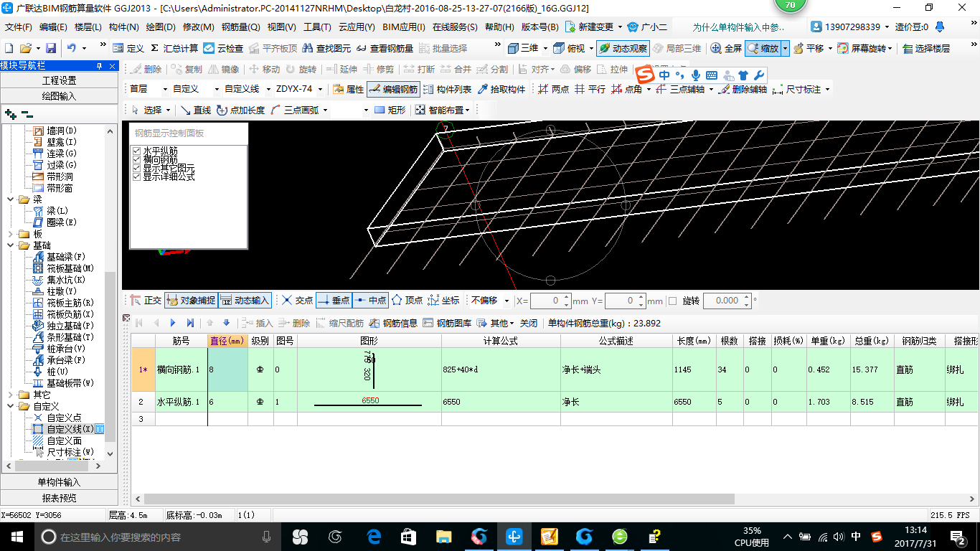This screenshot has height=551, width=980.
Task: Select 筏板基础(M) in tree
Action: point(70,268)
